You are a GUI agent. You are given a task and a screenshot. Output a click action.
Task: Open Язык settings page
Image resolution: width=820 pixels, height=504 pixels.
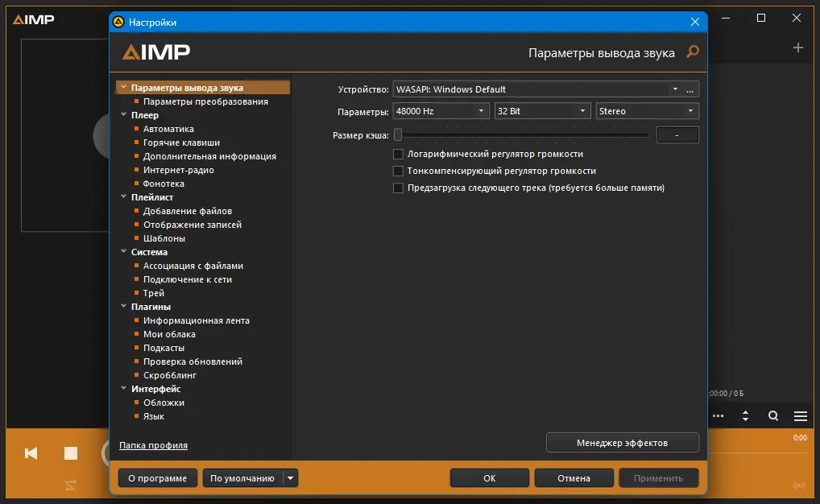[x=154, y=416]
